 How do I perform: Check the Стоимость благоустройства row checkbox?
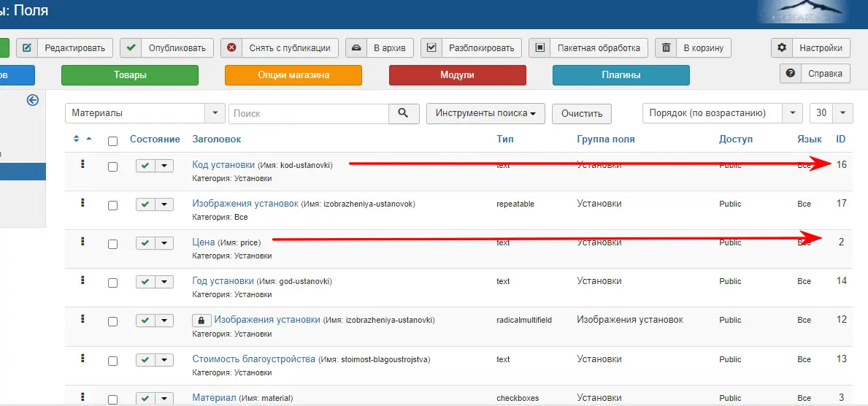point(113,361)
